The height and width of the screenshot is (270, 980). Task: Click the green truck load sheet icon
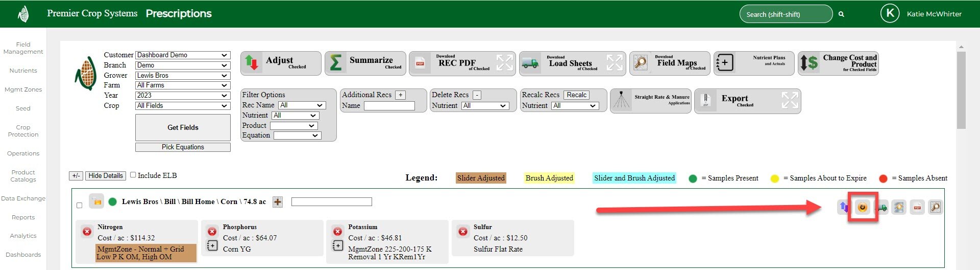click(x=881, y=207)
